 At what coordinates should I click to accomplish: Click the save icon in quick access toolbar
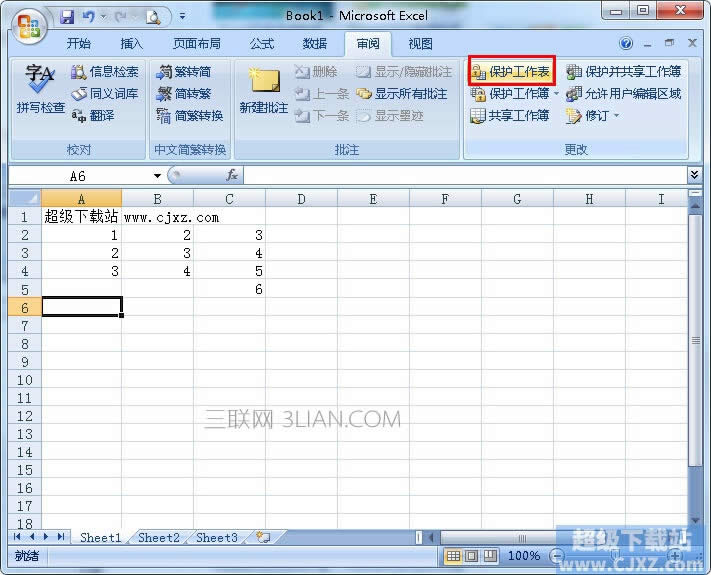click(x=67, y=17)
